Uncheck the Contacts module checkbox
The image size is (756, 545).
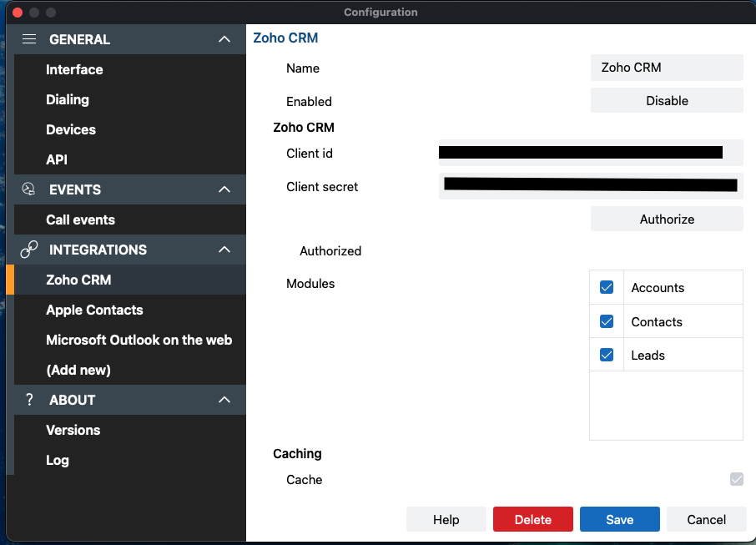(x=607, y=321)
